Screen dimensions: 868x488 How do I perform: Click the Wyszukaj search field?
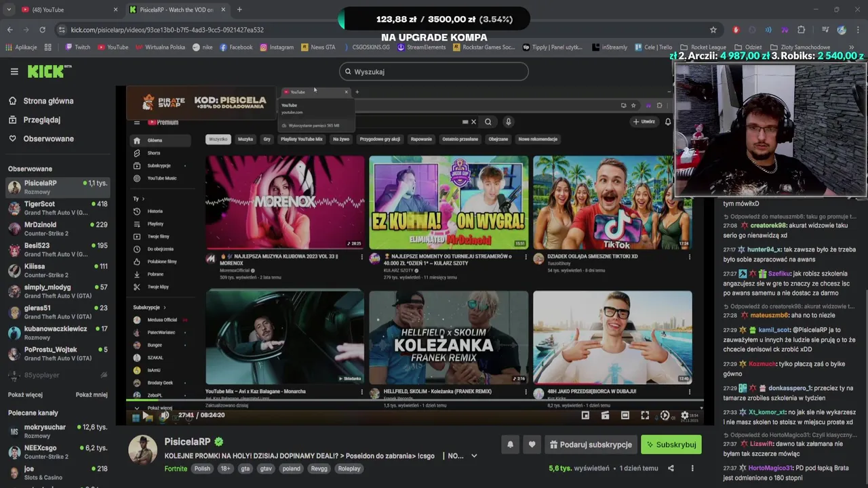434,72
